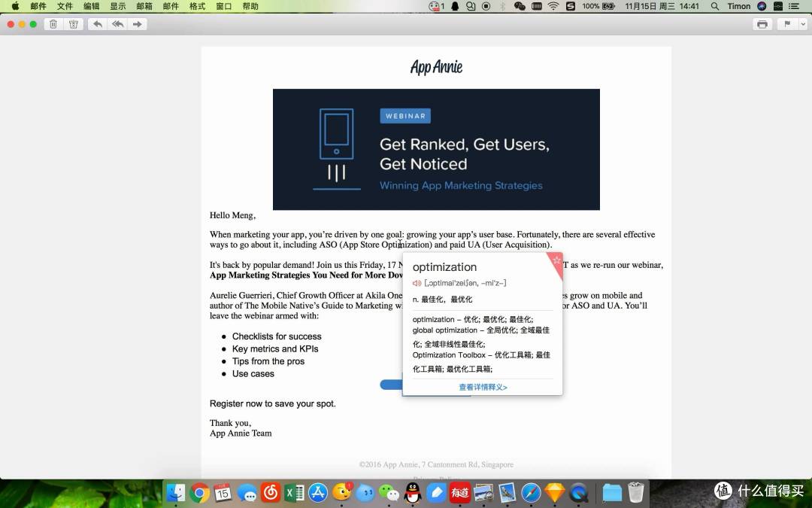
Task: Open the App Store from Dock
Action: [x=318, y=492]
